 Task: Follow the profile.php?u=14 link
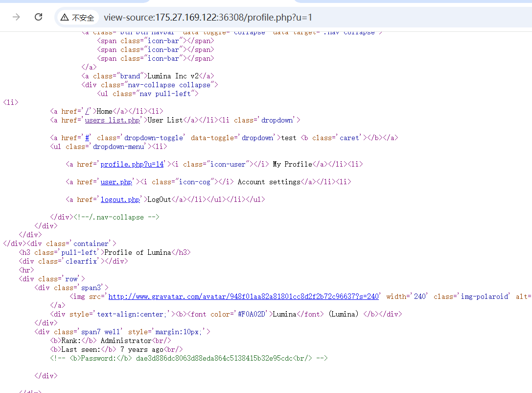click(132, 164)
